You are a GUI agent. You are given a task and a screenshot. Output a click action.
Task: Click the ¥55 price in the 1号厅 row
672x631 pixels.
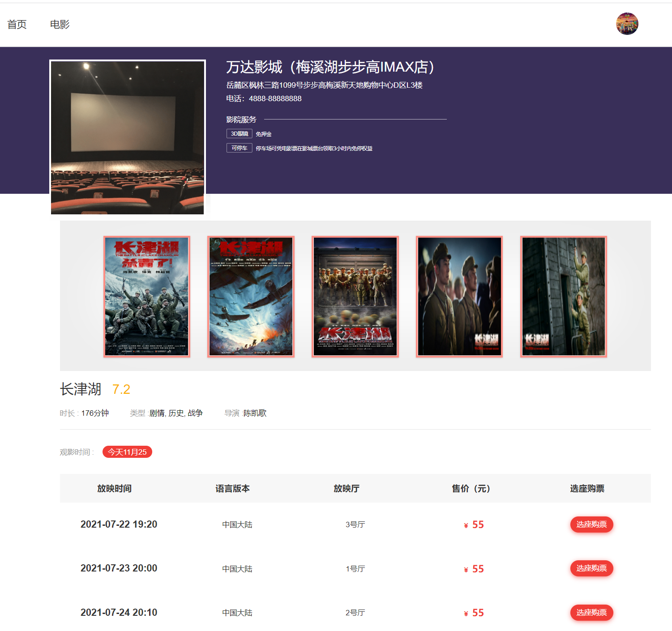[x=474, y=569]
